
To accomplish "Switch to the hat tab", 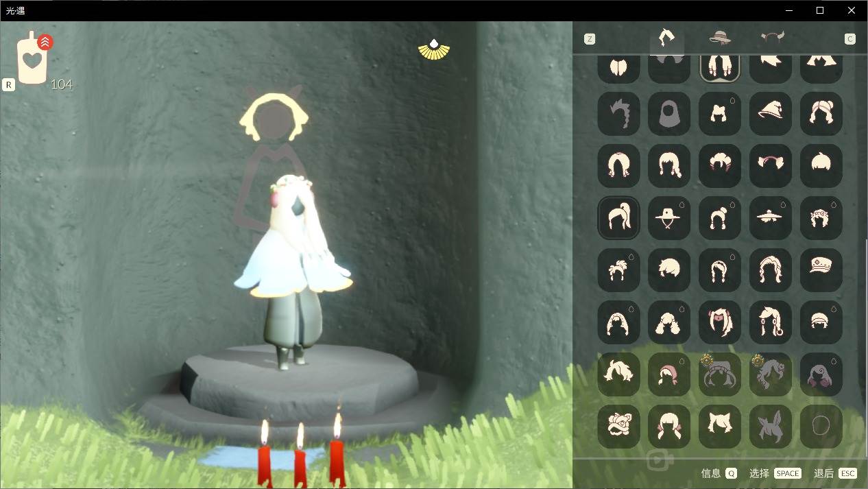I will [719, 38].
